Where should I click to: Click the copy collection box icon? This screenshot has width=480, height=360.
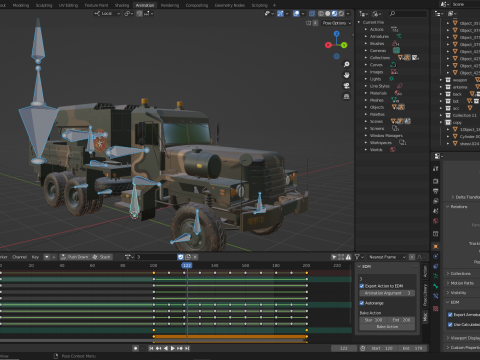tap(448, 122)
